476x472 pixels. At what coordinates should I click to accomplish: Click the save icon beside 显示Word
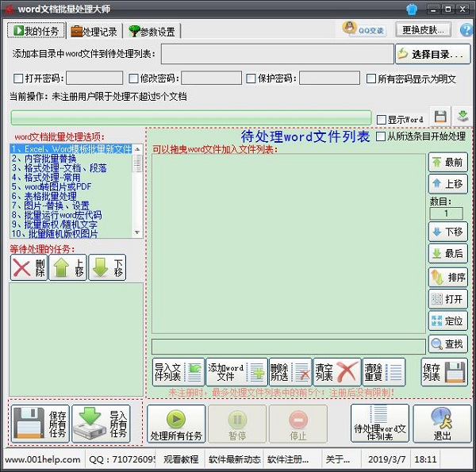[x=440, y=117]
